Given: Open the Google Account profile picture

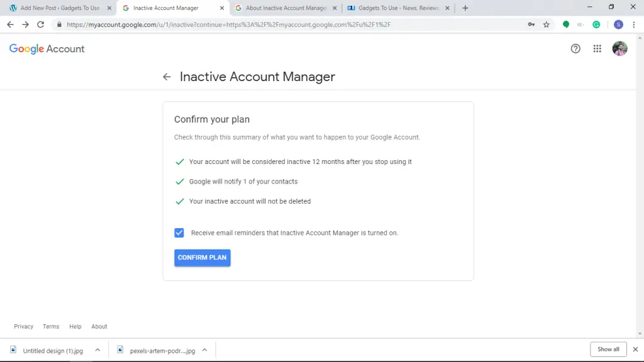Looking at the screenshot, I should [619, 49].
